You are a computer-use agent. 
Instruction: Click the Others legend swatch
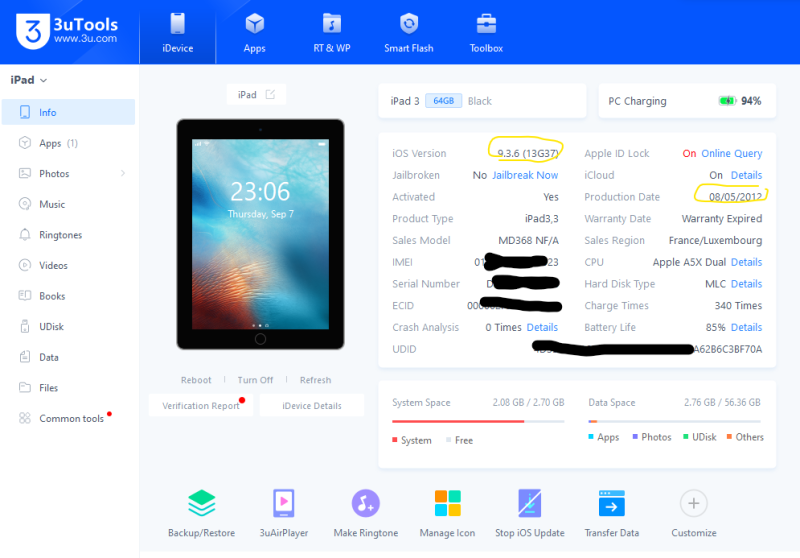(x=729, y=437)
